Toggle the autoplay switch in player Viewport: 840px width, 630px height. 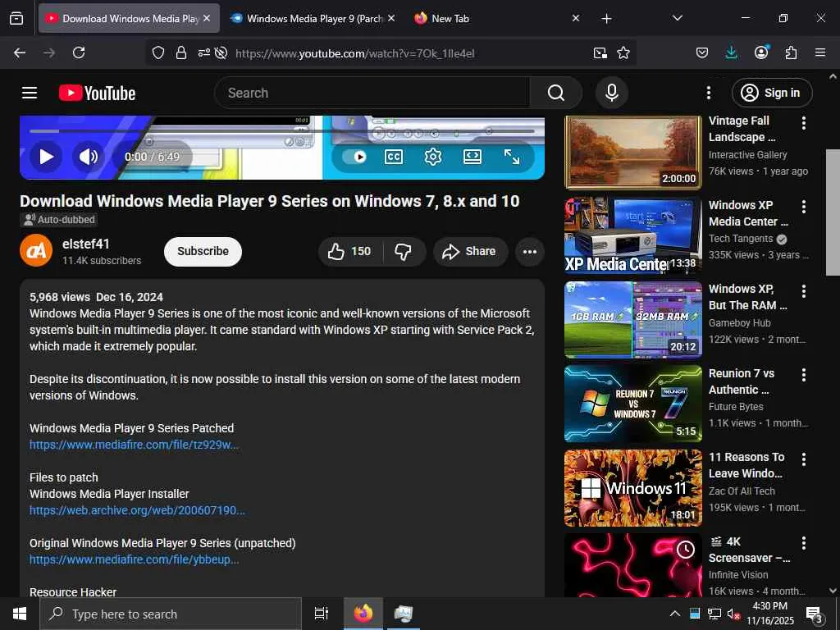coord(354,157)
